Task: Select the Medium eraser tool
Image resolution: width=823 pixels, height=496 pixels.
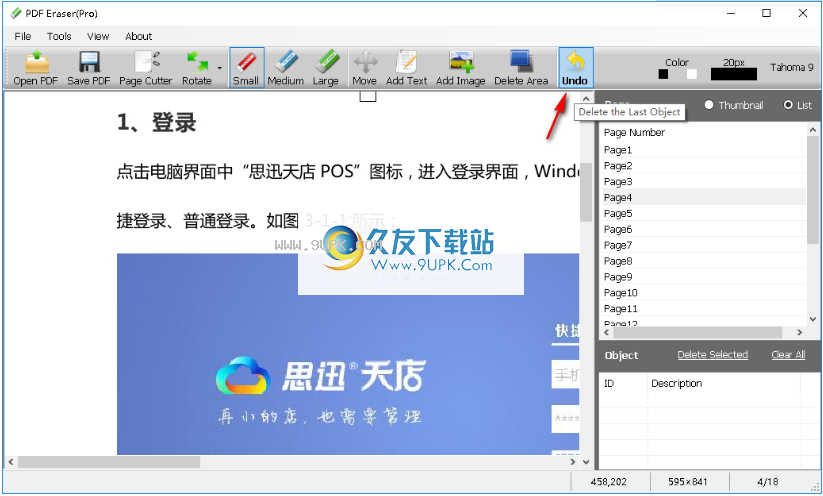Action: [286, 68]
